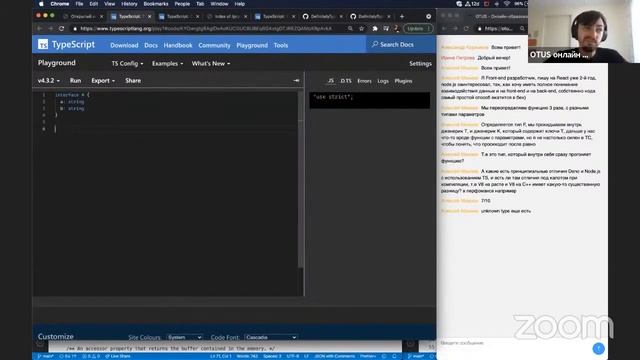Open Playground Settings

click(x=420, y=64)
